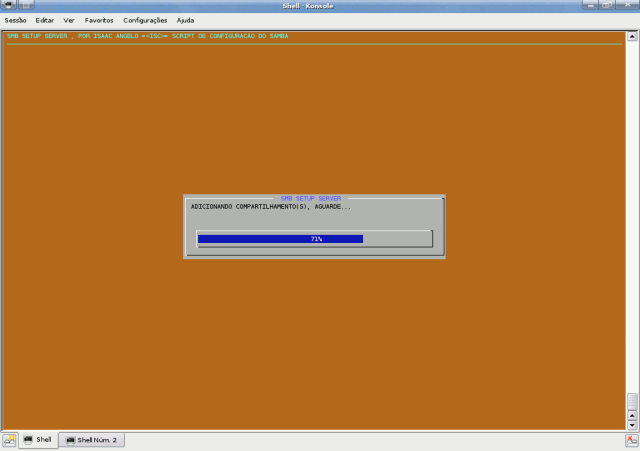The image size is (640, 451).
Task: Click the ADICIONANDO COMPARTILHAMENTO(S) message text
Action: click(271, 207)
